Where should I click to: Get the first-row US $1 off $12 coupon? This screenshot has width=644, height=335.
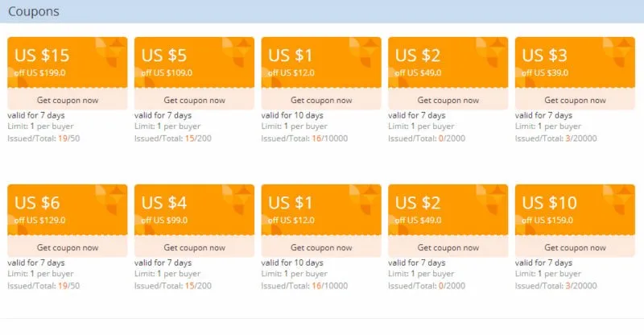321,100
